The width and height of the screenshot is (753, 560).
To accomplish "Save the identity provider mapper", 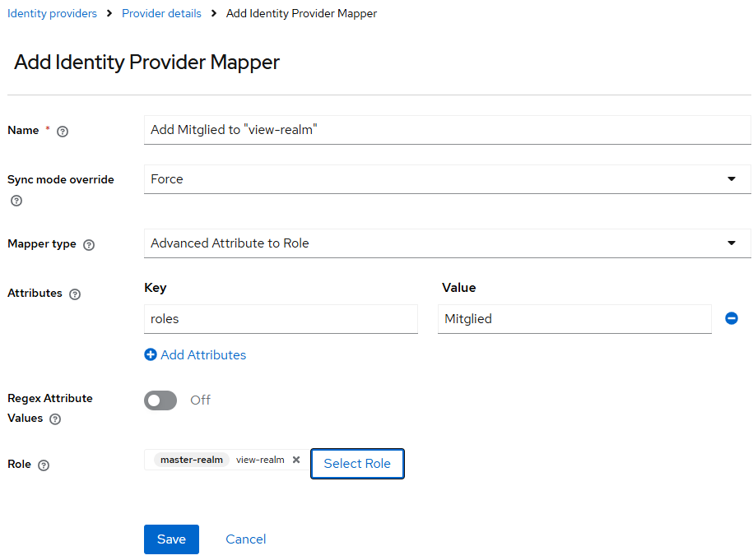I will pos(171,539).
